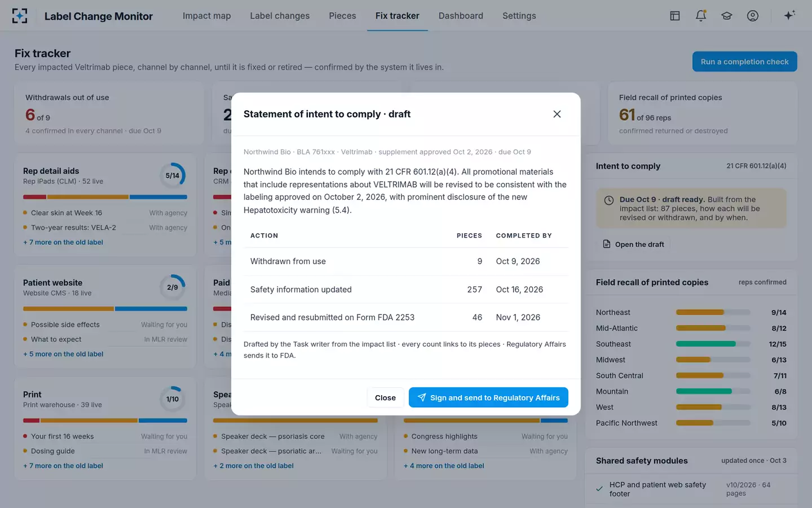812x508 pixels.
Task: Show 7 more on old label in Print card
Action: 63,466
